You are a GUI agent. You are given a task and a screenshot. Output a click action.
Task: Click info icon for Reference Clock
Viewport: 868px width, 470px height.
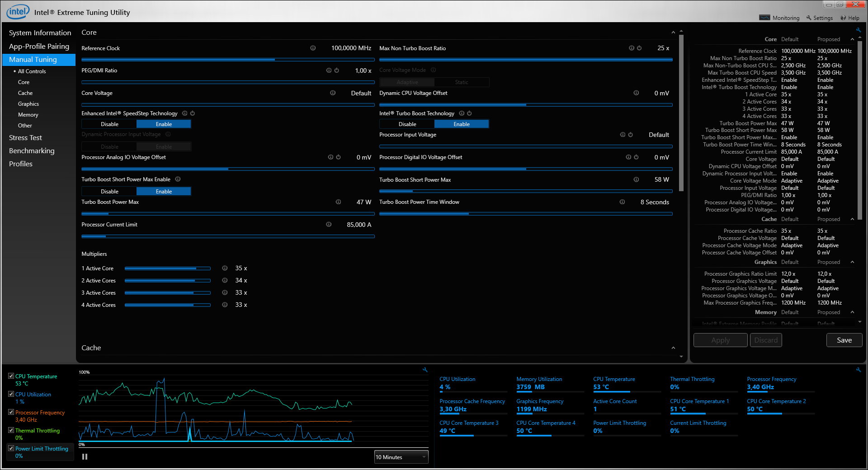(x=313, y=48)
